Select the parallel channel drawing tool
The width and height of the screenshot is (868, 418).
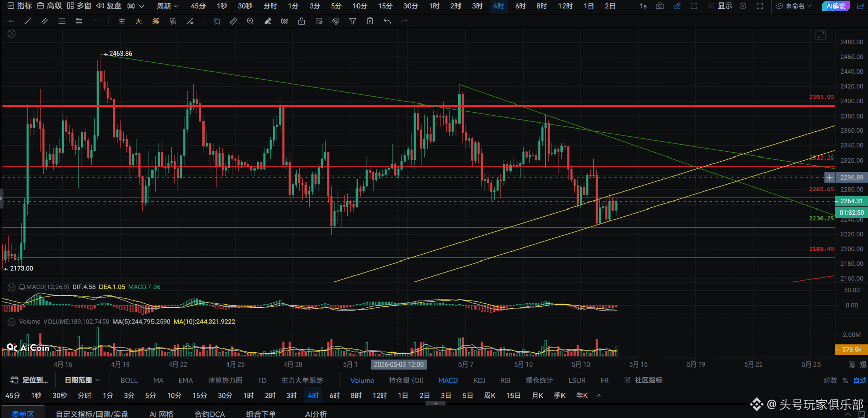coord(45,21)
